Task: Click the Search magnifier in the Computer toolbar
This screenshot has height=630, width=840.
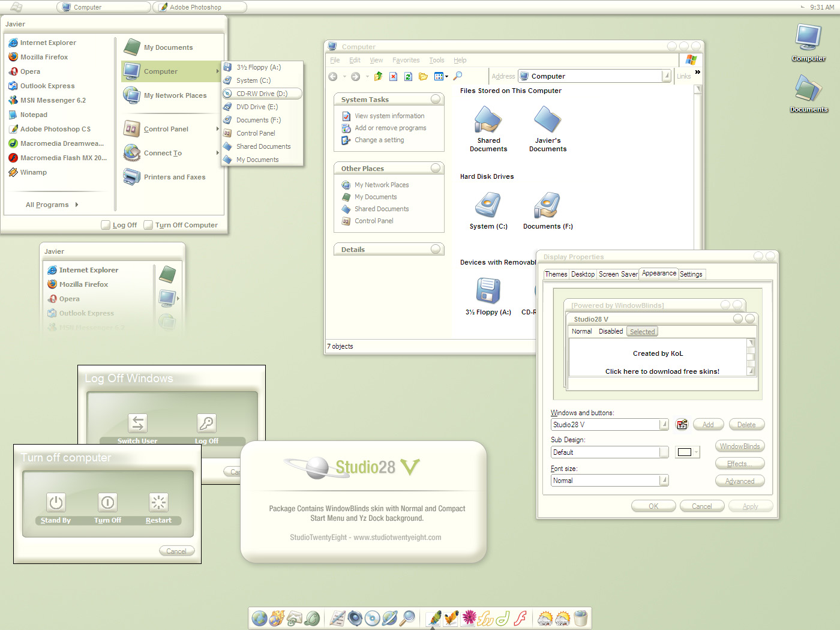Action: pos(458,76)
